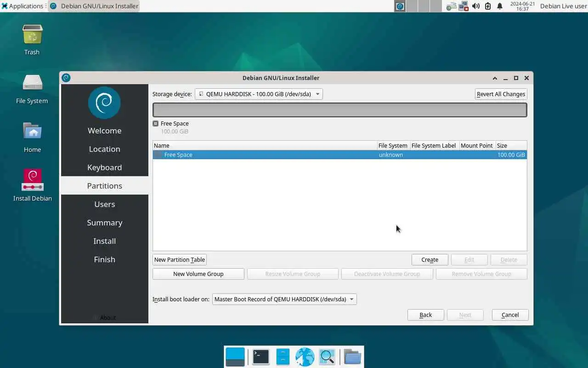Image resolution: width=588 pixels, height=368 pixels.
Task: Click the gray free-space partition bar
Action: point(340,110)
